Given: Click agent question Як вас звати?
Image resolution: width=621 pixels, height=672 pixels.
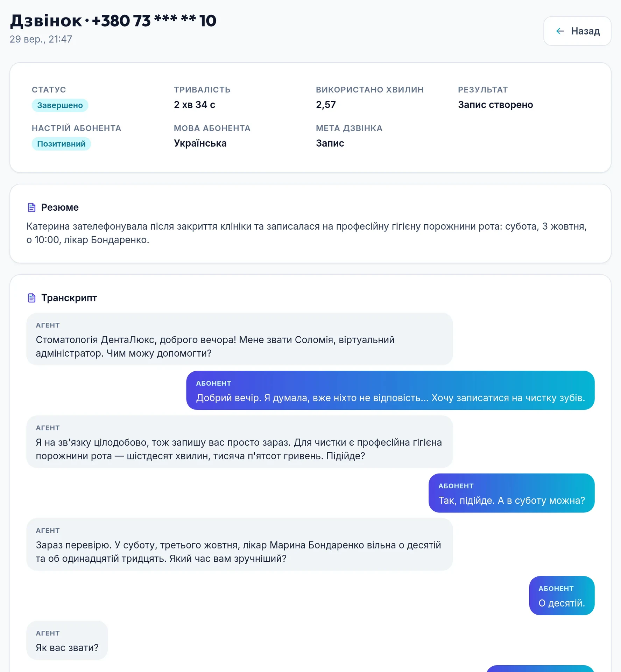Looking at the screenshot, I should coord(67,640).
